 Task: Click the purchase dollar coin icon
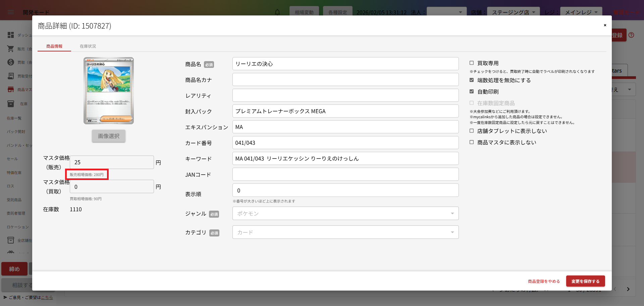tap(11, 62)
